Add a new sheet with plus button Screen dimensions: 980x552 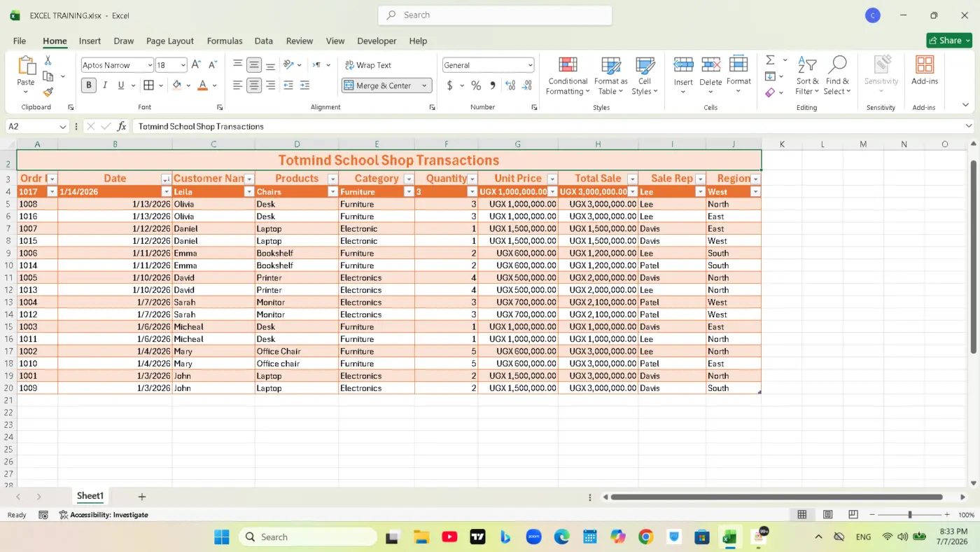[141, 497]
